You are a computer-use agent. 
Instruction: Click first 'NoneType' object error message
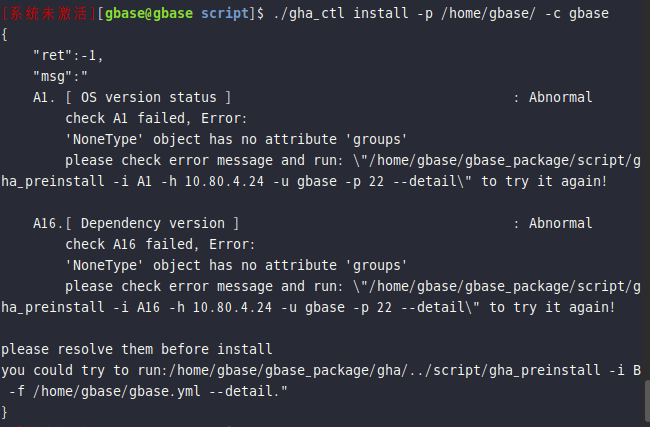[x=236, y=140]
